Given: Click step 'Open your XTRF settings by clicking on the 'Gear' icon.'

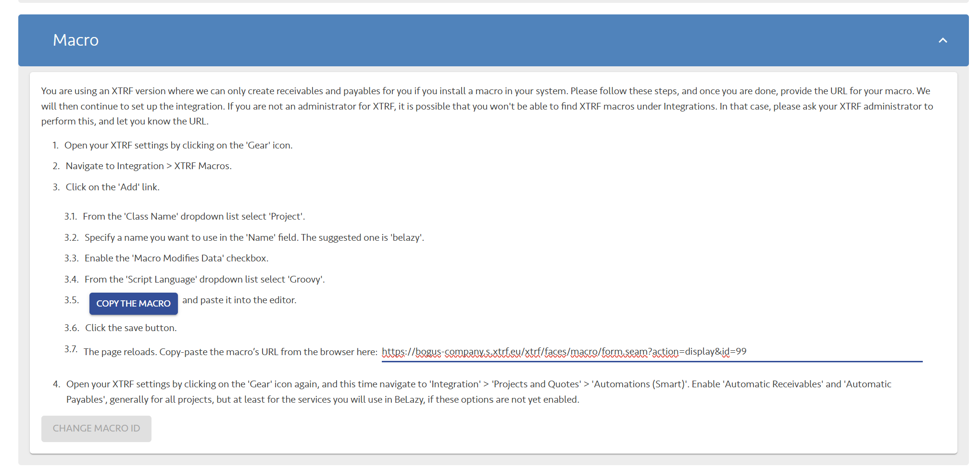Looking at the screenshot, I should click(x=178, y=145).
